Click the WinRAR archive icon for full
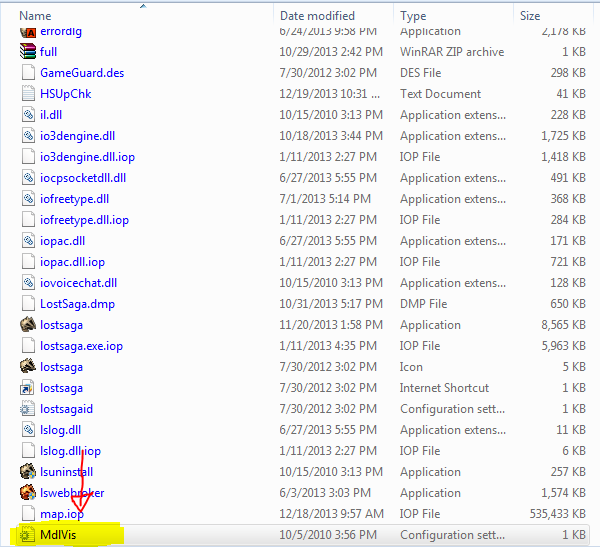Screen dimensions: 600x547 point(28,51)
